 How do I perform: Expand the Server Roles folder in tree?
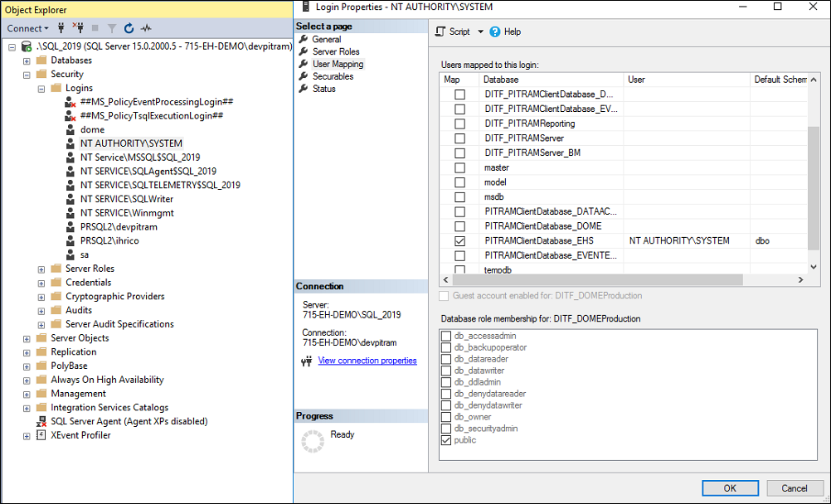coord(41,269)
